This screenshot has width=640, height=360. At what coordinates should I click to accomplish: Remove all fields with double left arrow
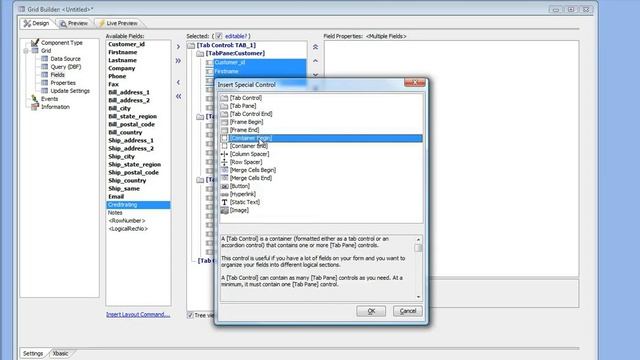178,96
